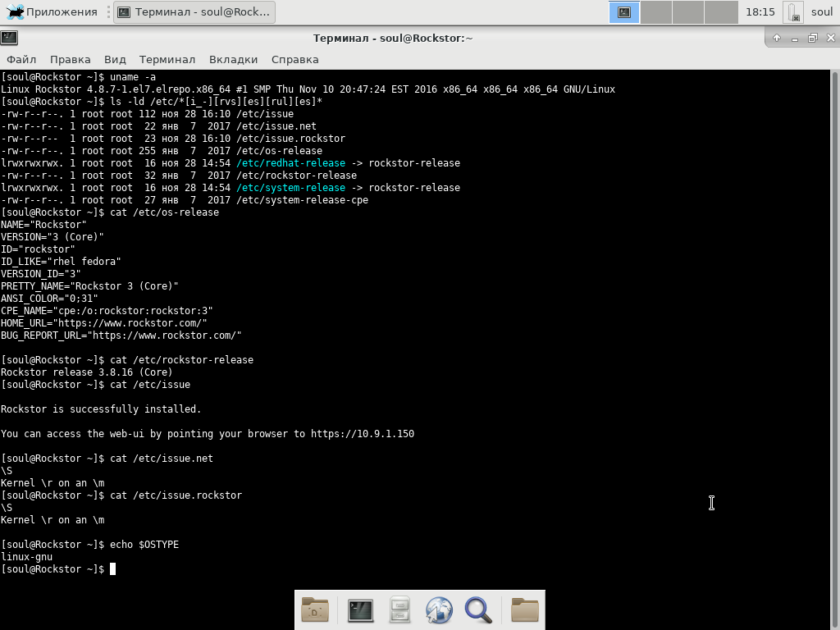Click the VERSION="3 (Core)" line
Image resolution: width=840 pixels, height=630 pixels.
tap(52, 237)
